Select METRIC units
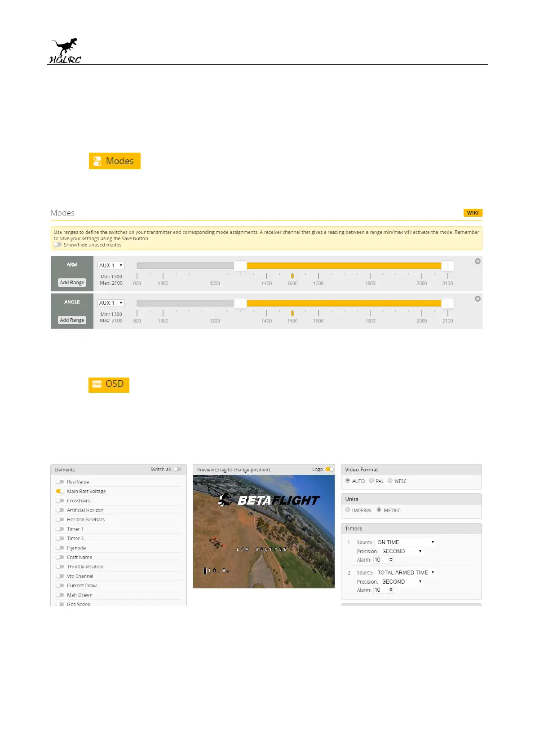535x756 pixels. click(379, 510)
